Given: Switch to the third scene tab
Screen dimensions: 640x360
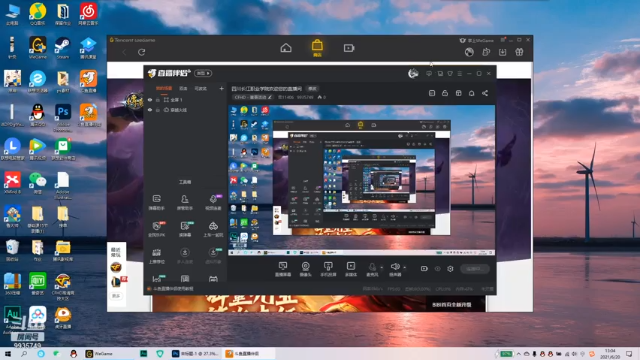Looking at the screenshot, I should [200, 88].
